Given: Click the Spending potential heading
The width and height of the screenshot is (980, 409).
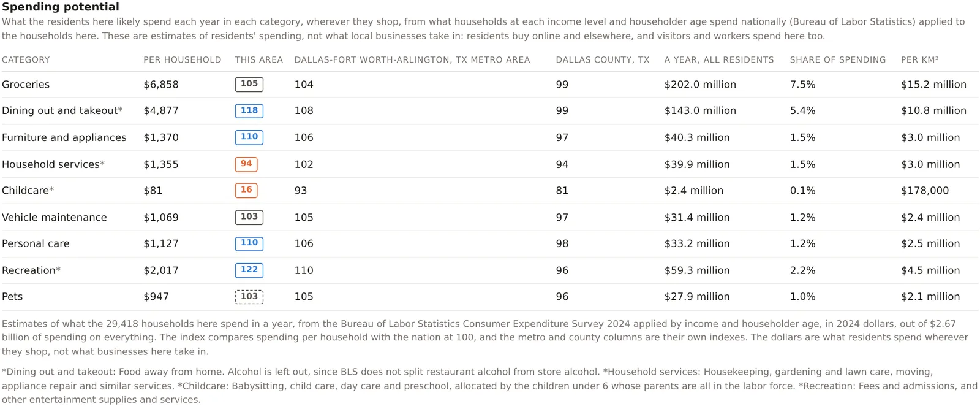Looking at the screenshot, I should pyautogui.click(x=61, y=7).
